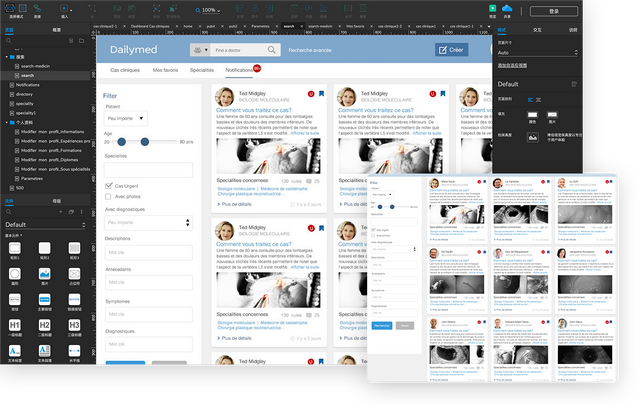The width and height of the screenshot is (640, 406).
Task: Collapse the 搜索 folder in pages tree
Action: point(7,57)
